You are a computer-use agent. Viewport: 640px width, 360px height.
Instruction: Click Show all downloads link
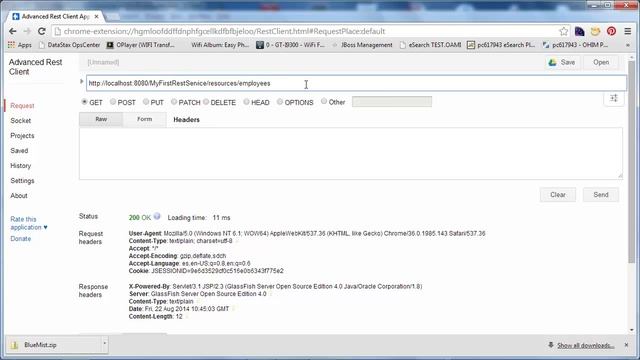585,345
